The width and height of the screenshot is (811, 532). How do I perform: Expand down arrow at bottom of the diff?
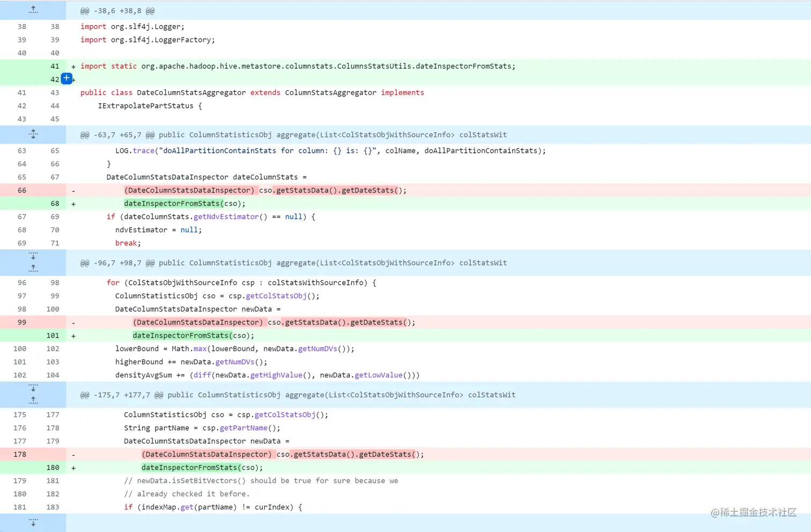tap(33, 522)
